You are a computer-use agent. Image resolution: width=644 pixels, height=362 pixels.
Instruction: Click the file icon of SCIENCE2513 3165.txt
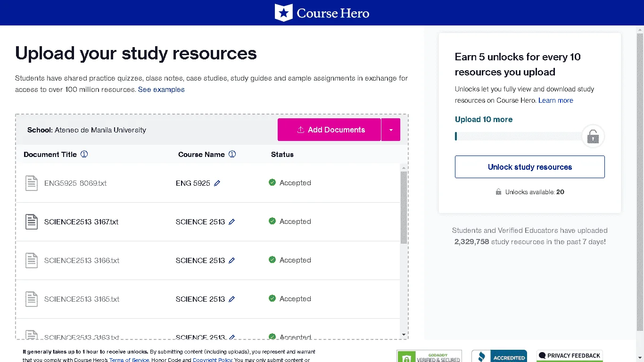point(32,299)
